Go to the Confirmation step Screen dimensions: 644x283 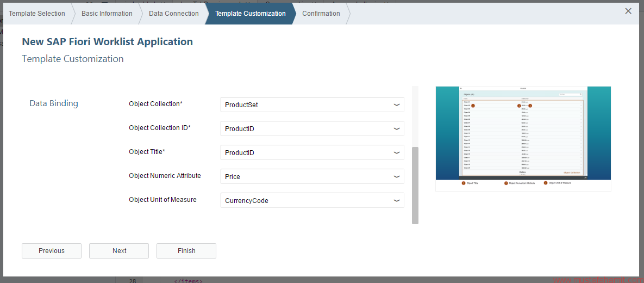coord(321,14)
